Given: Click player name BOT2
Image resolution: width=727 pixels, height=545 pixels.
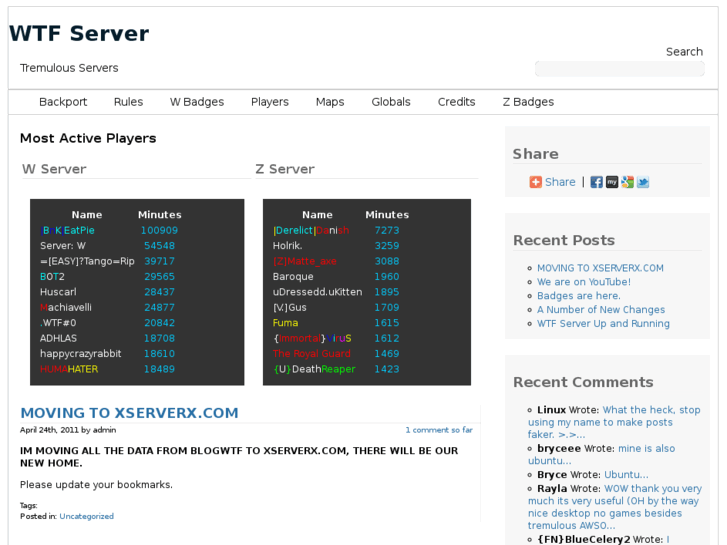Looking at the screenshot, I should click(52, 277).
